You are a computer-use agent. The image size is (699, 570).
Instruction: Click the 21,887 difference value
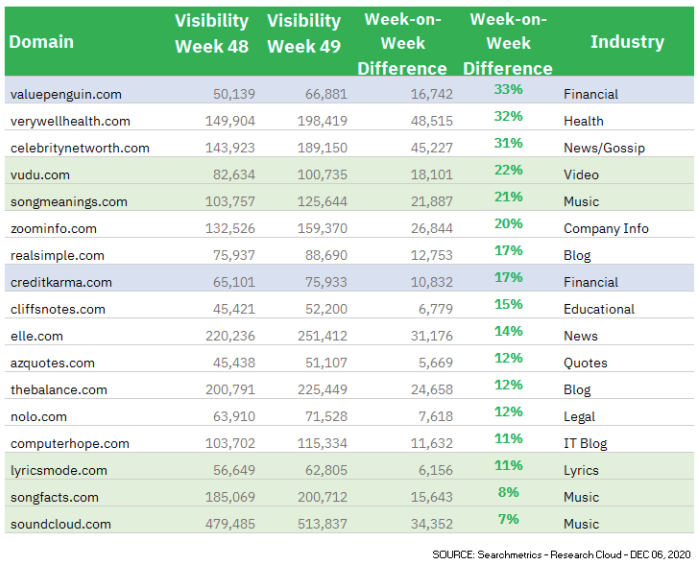432,201
